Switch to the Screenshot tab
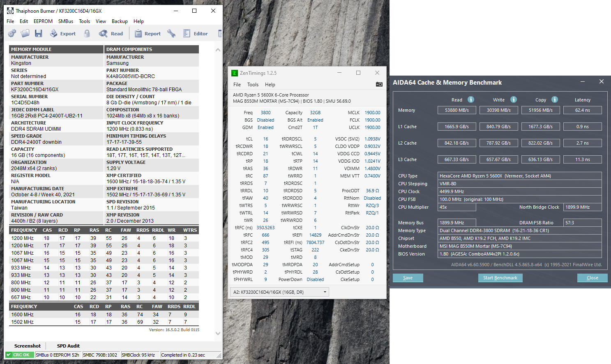The height and width of the screenshot is (364, 611). pos(28,346)
